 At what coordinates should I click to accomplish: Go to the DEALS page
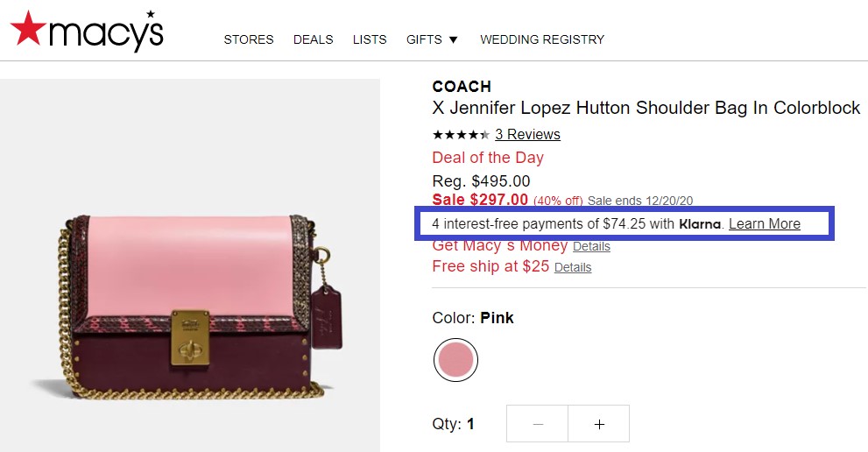pos(314,40)
